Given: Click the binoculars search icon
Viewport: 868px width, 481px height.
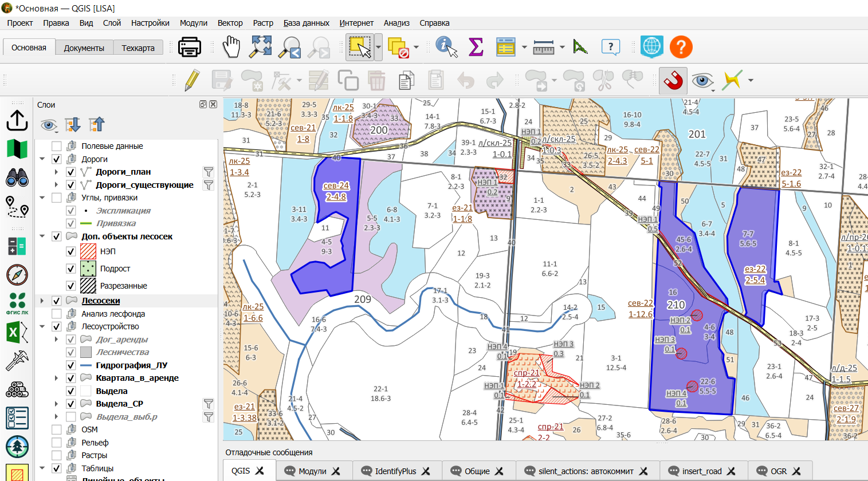Looking at the screenshot, I should (17, 178).
